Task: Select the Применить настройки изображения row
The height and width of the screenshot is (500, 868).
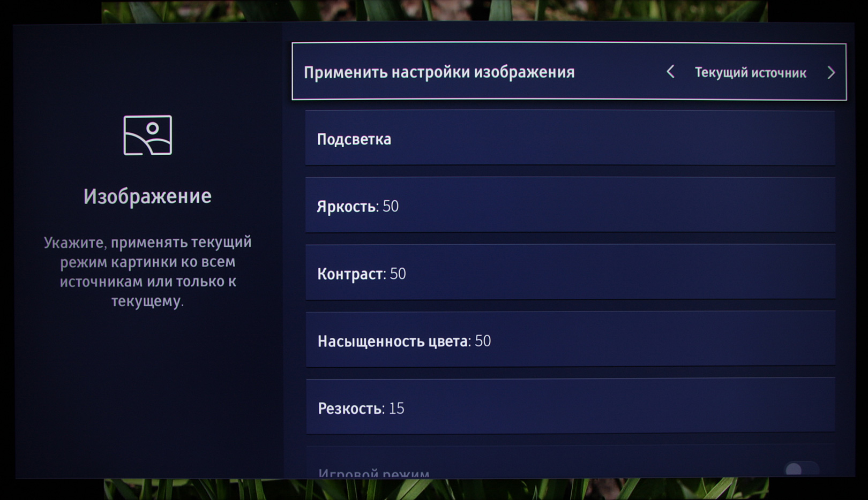Action: tap(569, 71)
